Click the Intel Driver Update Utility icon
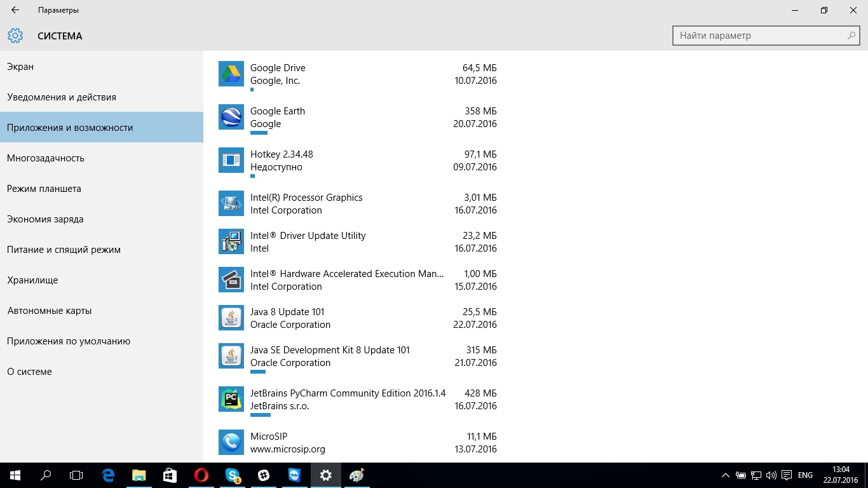Image resolution: width=868 pixels, height=488 pixels. pyautogui.click(x=231, y=241)
